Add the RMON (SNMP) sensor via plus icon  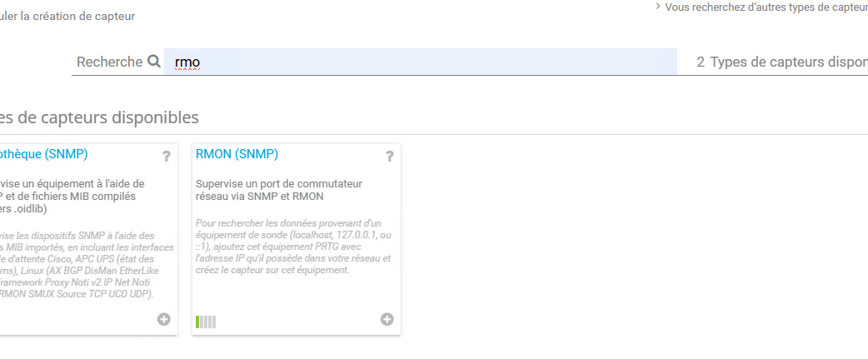(387, 319)
